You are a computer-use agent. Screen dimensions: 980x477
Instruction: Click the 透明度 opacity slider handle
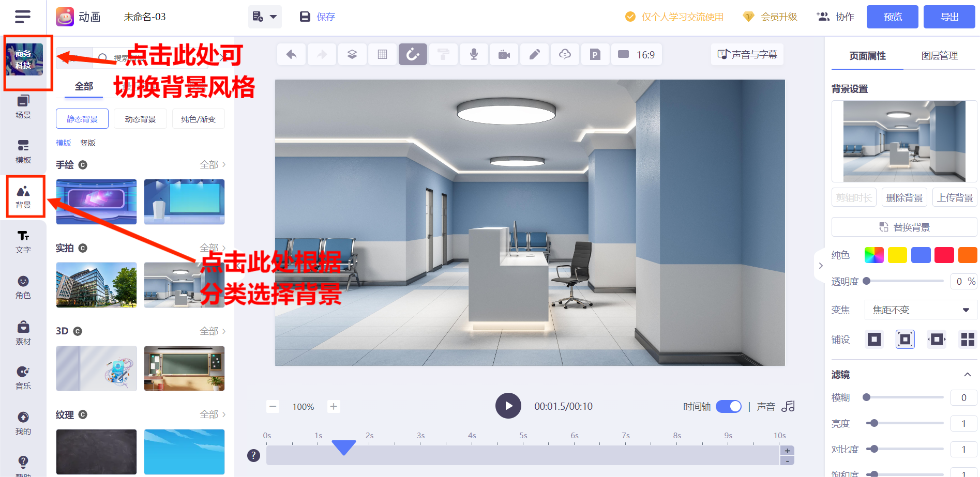pos(867,281)
